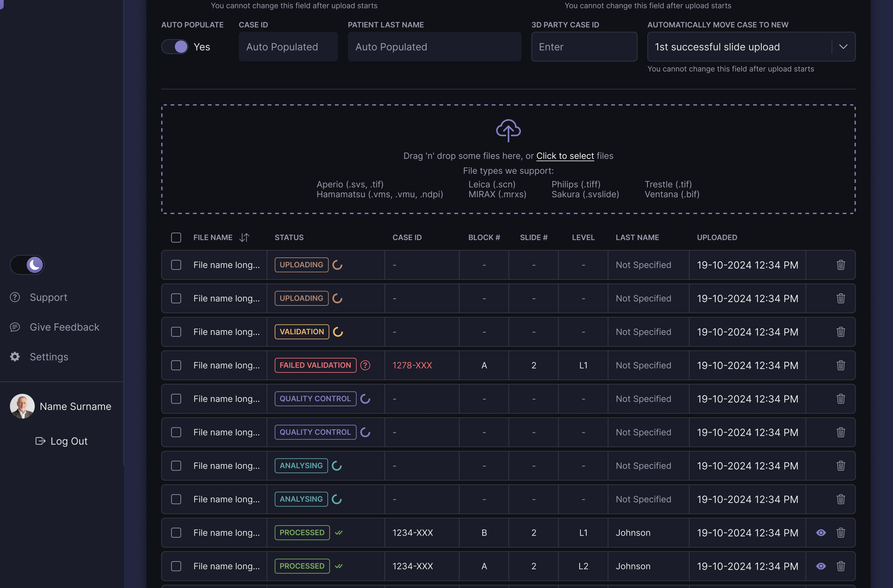The image size is (893, 588).
Task: Select the checkbox on the VALIDATION row
Action: pos(176,332)
